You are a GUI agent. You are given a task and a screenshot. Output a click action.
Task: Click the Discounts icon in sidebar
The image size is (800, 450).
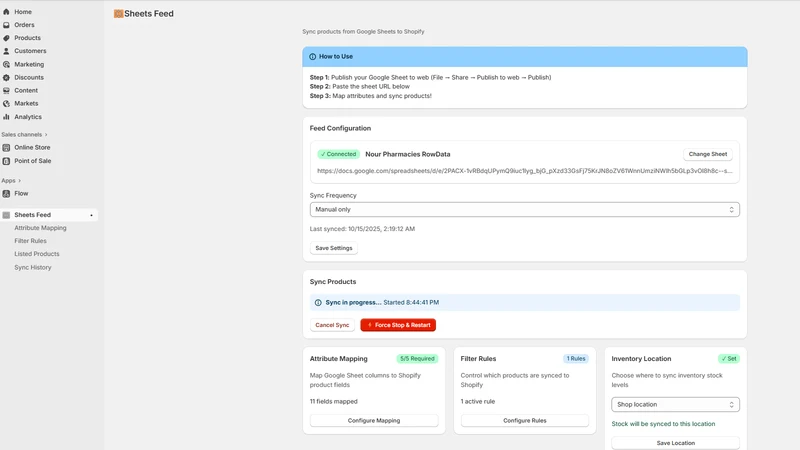6,78
